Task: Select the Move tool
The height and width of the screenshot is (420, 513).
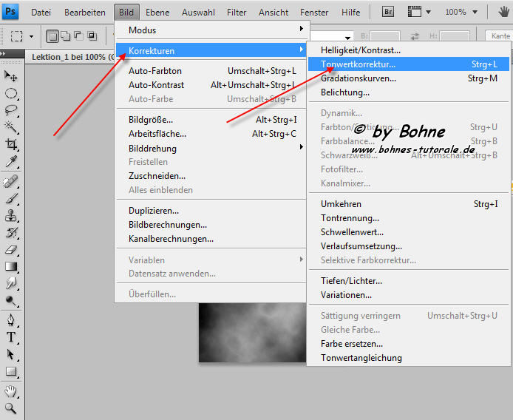Action: tap(11, 76)
